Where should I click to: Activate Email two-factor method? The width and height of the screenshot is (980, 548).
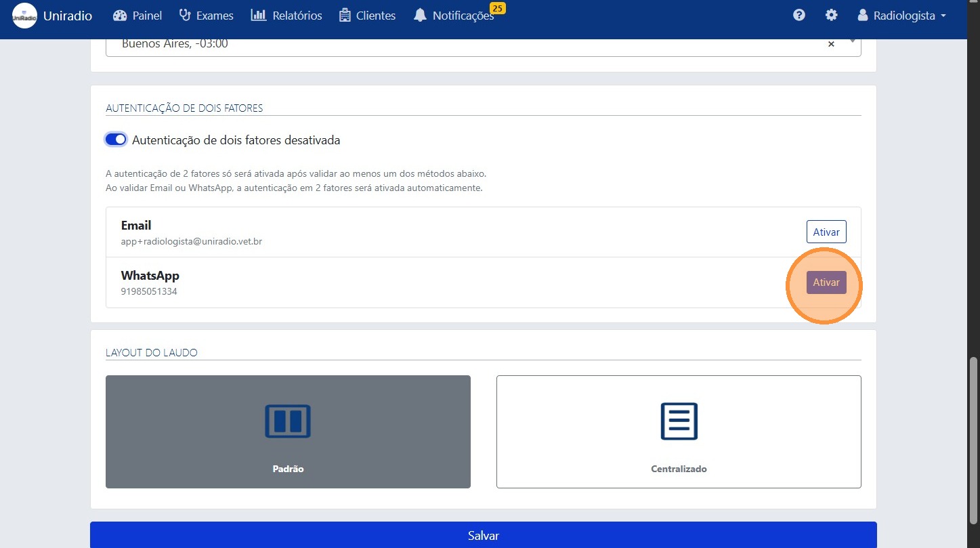click(826, 232)
